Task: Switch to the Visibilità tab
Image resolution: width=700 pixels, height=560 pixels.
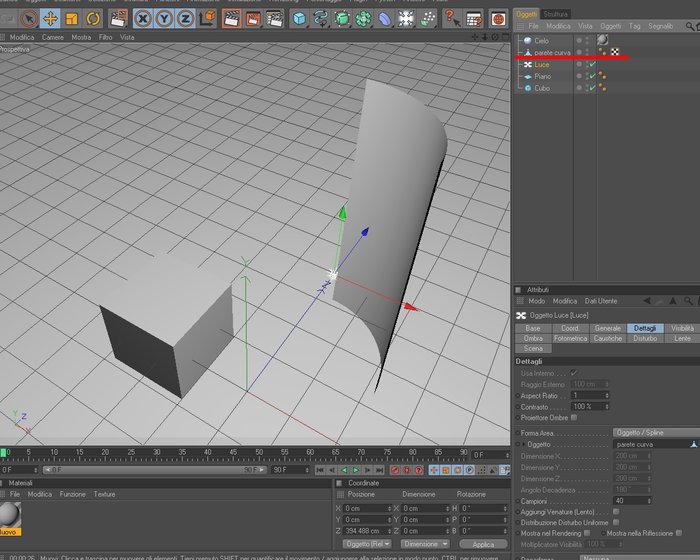Action: point(682,328)
